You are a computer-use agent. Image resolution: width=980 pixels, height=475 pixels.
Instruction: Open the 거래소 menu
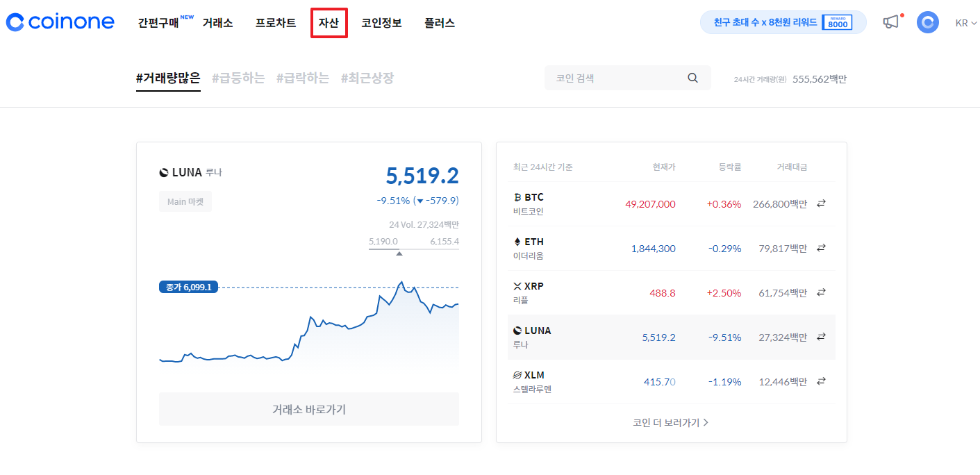217,23
